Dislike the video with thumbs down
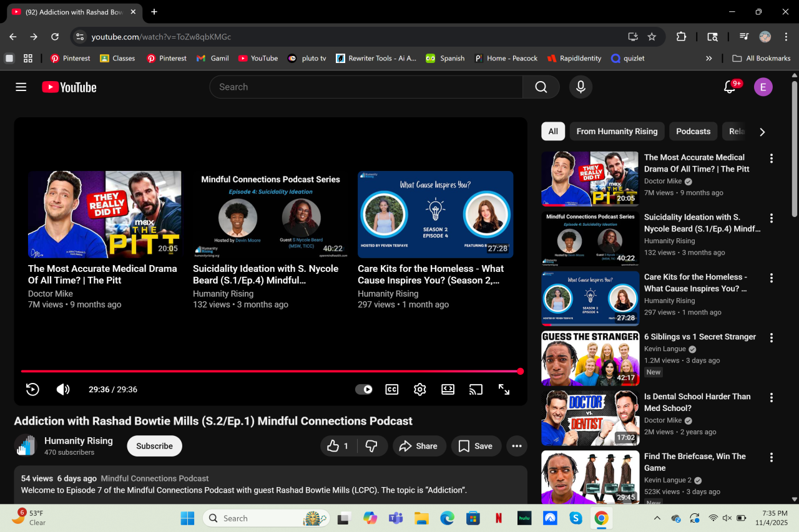The height and width of the screenshot is (532, 799). tap(371, 446)
